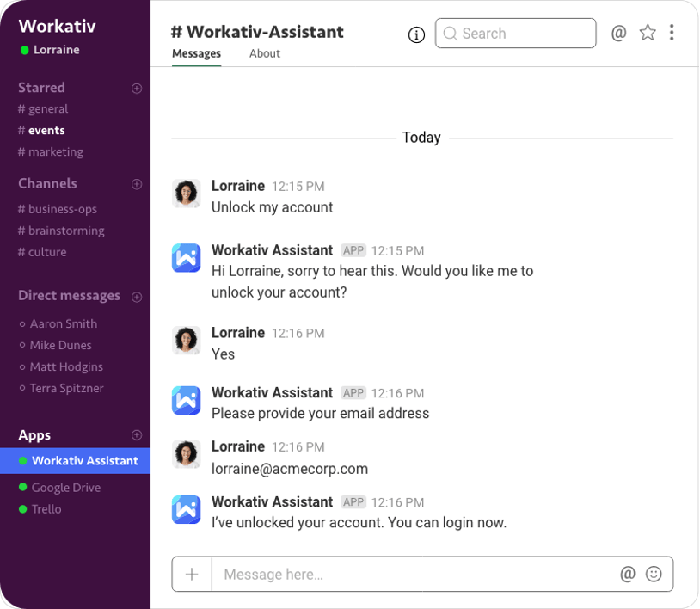Switch to the About tab
Viewport: 700px width, 609px height.
(x=264, y=53)
